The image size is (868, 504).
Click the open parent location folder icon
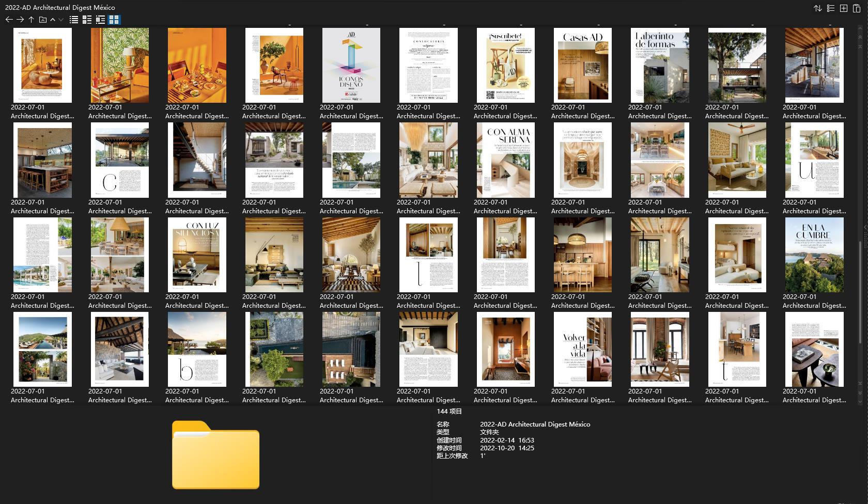(x=42, y=20)
